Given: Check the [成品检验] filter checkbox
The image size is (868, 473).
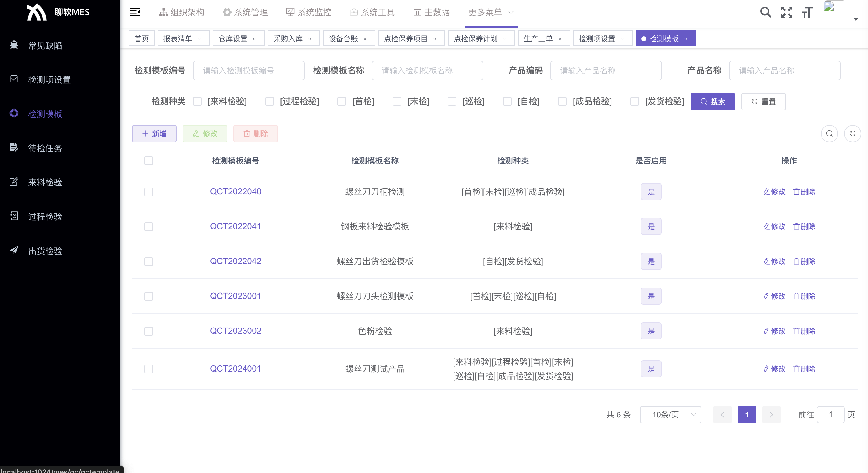Looking at the screenshot, I should pos(562,101).
